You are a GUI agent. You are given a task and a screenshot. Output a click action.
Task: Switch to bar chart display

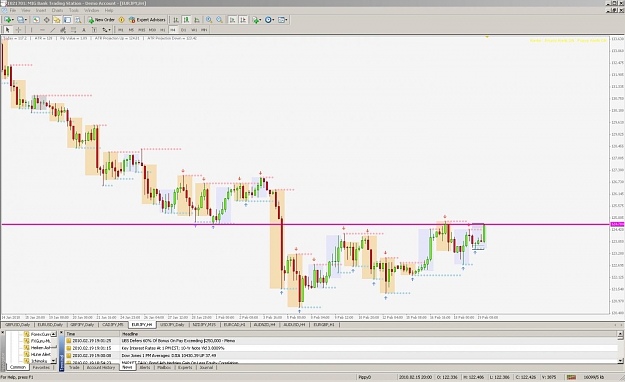(x=176, y=20)
